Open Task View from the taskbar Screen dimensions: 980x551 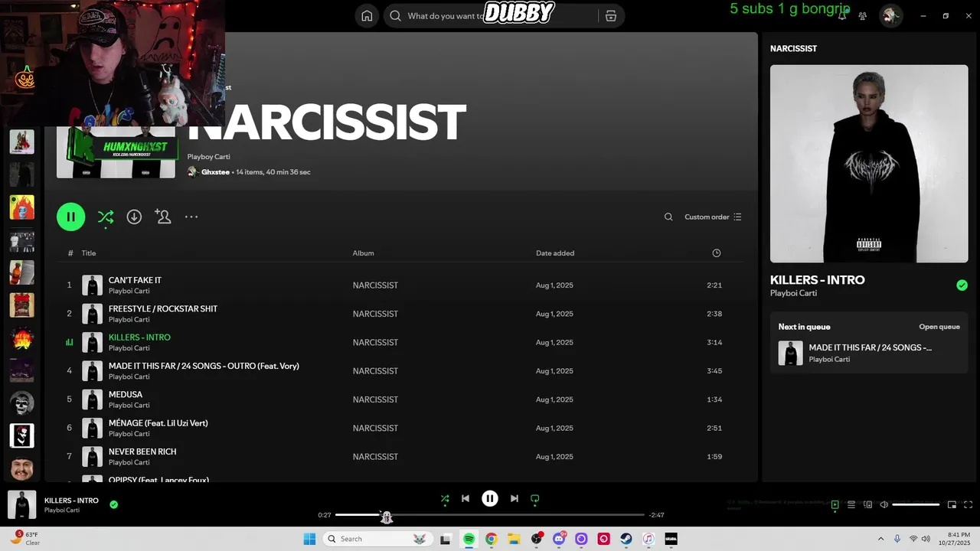(446, 539)
